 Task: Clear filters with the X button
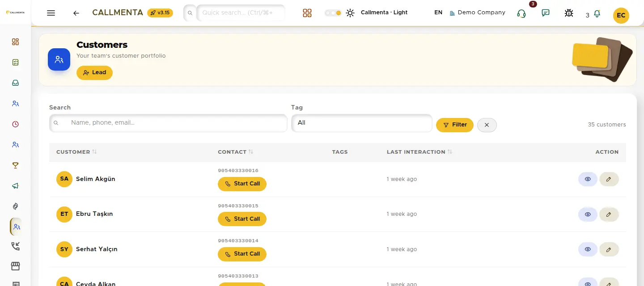(487, 125)
